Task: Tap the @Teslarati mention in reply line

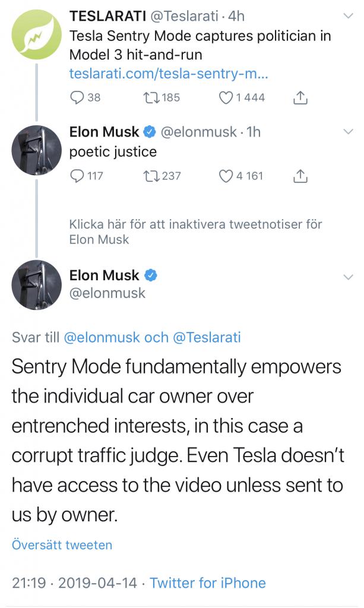Action: click(x=207, y=337)
